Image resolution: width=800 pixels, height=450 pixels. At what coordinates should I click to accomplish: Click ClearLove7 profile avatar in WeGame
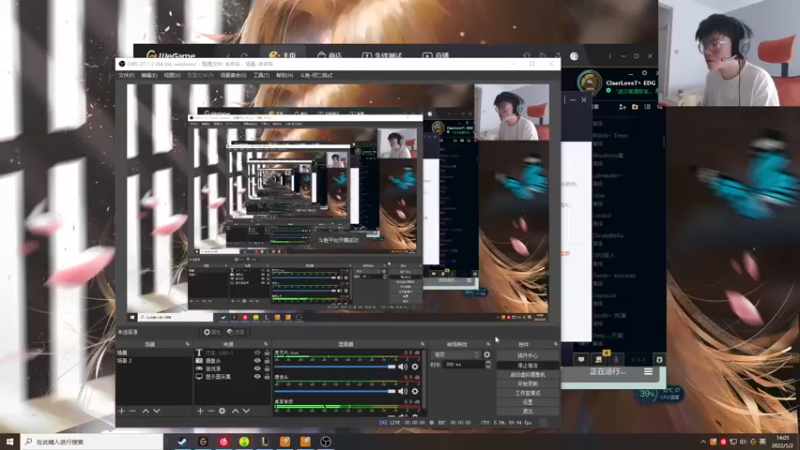coord(589,82)
